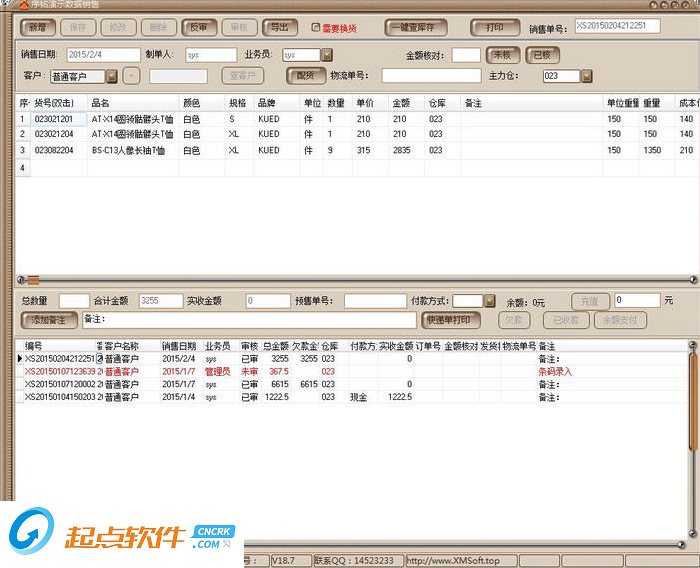Click the 一键查库存 button

(x=416, y=28)
